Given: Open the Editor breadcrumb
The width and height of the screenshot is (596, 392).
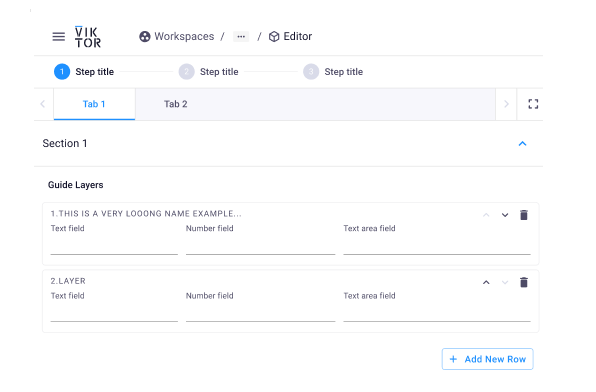Looking at the screenshot, I should pyautogui.click(x=290, y=37).
